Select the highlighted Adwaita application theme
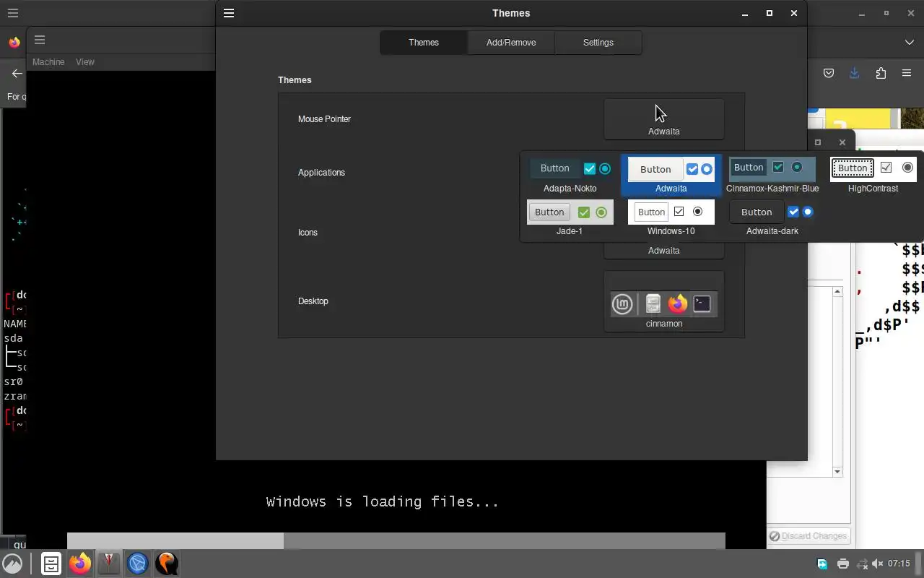This screenshot has width=924, height=578. tap(671, 176)
